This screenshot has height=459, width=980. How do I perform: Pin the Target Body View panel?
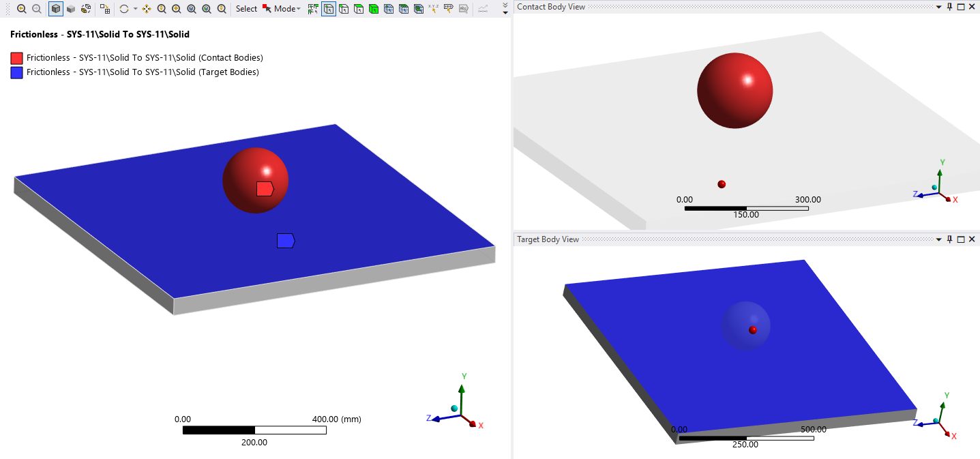coord(949,239)
